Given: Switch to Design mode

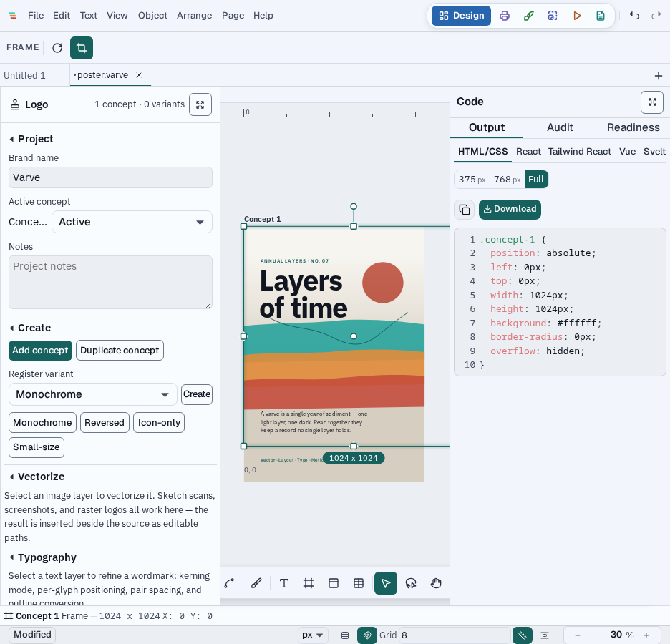Looking at the screenshot, I should (461, 16).
